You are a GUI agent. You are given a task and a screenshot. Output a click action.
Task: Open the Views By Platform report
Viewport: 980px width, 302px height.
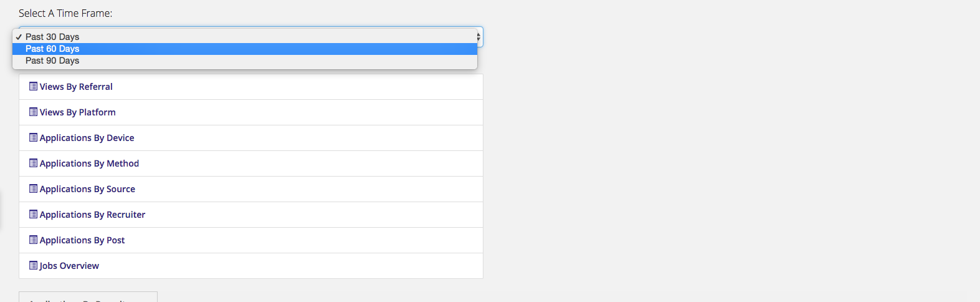(77, 112)
